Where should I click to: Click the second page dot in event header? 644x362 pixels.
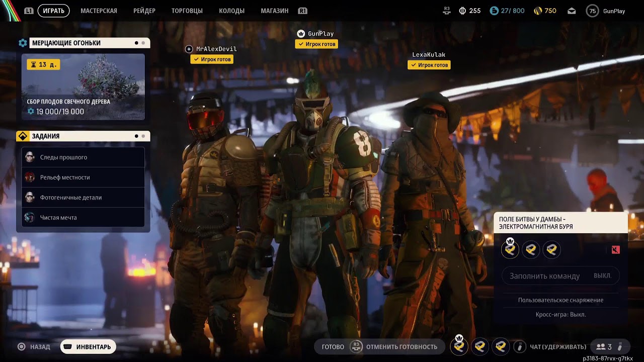point(143,43)
